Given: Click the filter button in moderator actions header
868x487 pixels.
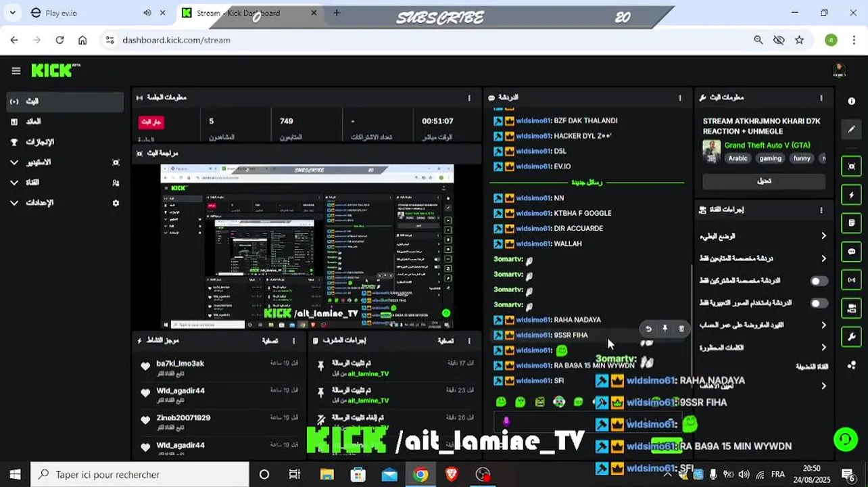Looking at the screenshot, I should pyautogui.click(x=445, y=341).
